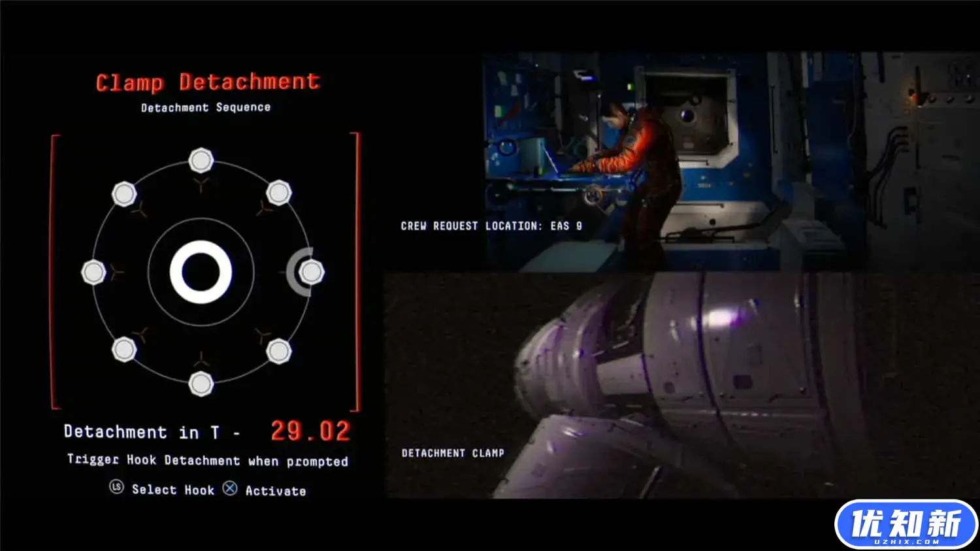Select the upper-right hook node
Image resolution: width=980 pixels, height=551 pixels.
(x=278, y=193)
